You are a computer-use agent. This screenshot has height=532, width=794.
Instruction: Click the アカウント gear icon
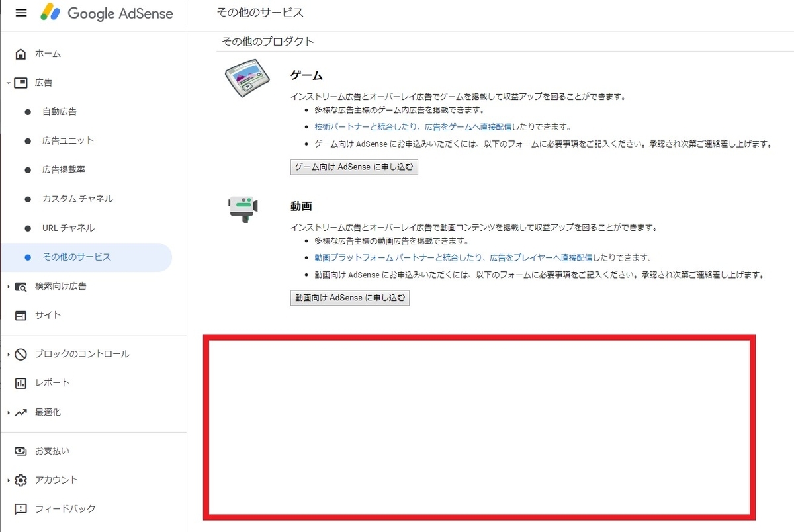coord(21,480)
